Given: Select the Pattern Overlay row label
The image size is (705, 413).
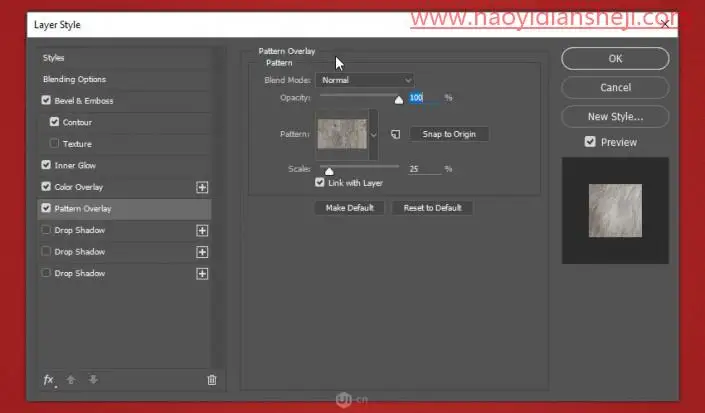Looking at the screenshot, I should tap(83, 209).
